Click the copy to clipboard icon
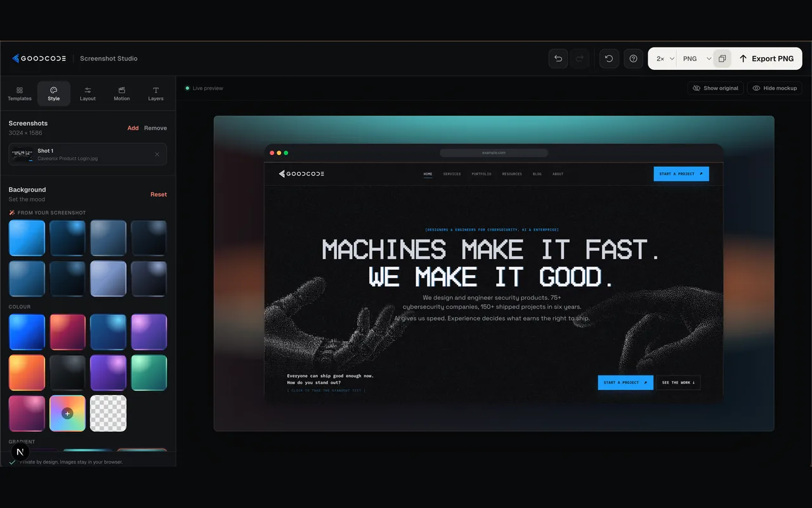This screenshot has width=812, height=508. 722,58
